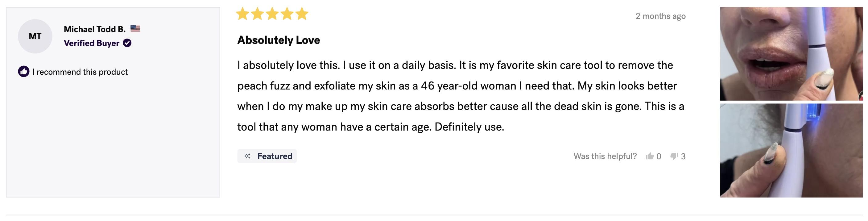Click the first yellow rating star

click(242, 14)
